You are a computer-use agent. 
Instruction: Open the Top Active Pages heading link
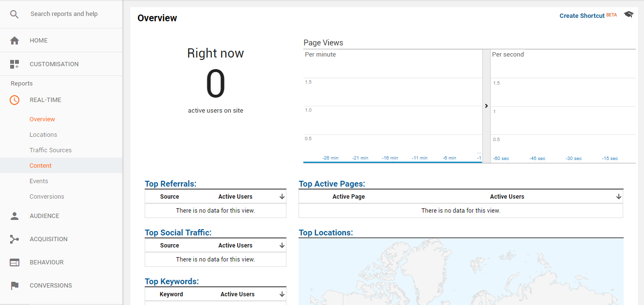pos(332,184)
